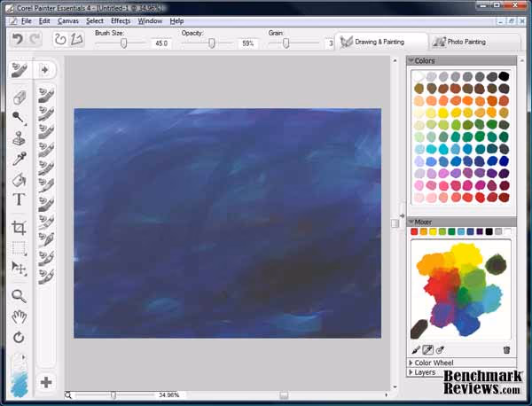Clear the Mixer pad with trash icon
Screen dimensions: 532x406
[x=506, y=349]
